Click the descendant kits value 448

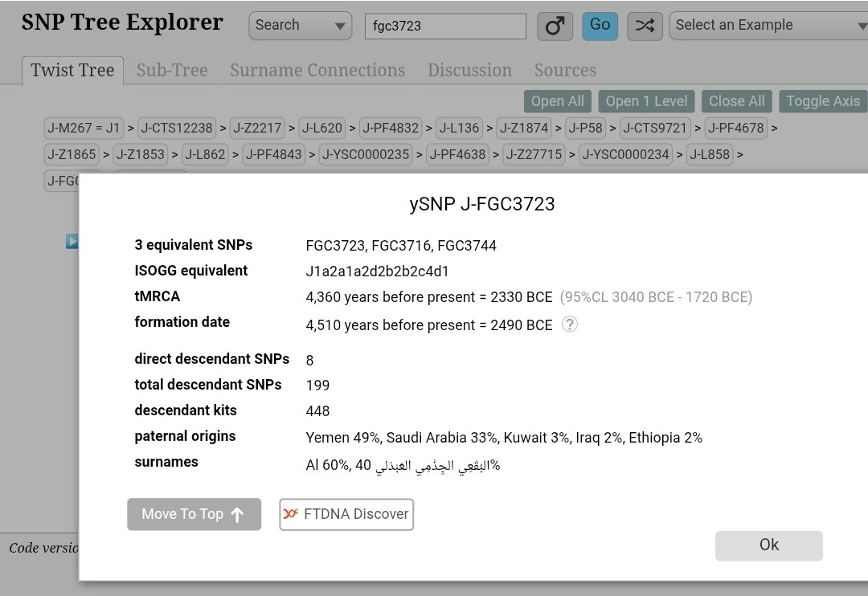coord(317,410)
